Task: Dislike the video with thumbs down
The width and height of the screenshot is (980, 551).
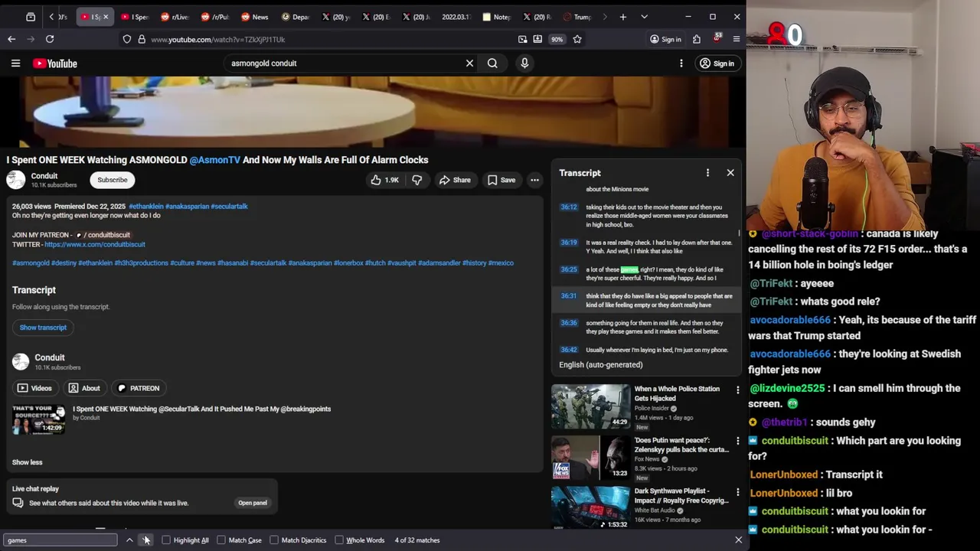Action: [x=416, y=180]
